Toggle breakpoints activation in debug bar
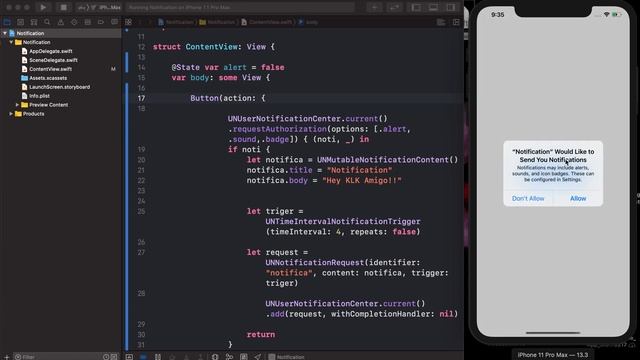The image size is (640, 360). pyautogui.click(x=143, y=357)
